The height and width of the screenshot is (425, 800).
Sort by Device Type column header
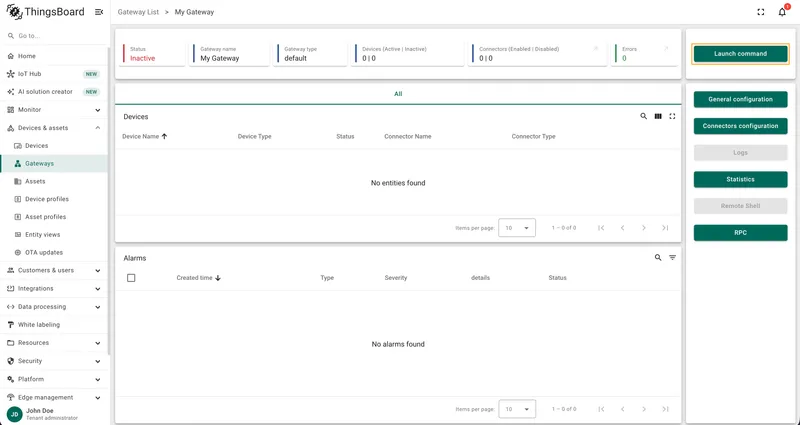coord(255,137)
